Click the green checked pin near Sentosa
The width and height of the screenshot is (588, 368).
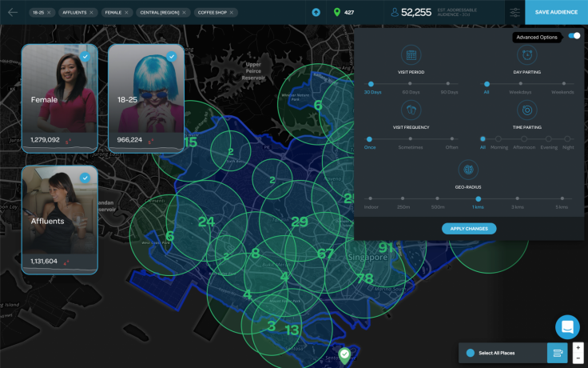[x=344, y=354]
